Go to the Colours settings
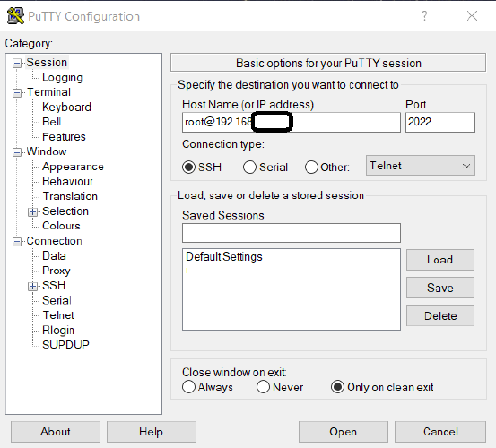Image resolution: width=496 pixels, height=448 pixels. [61, 226]
